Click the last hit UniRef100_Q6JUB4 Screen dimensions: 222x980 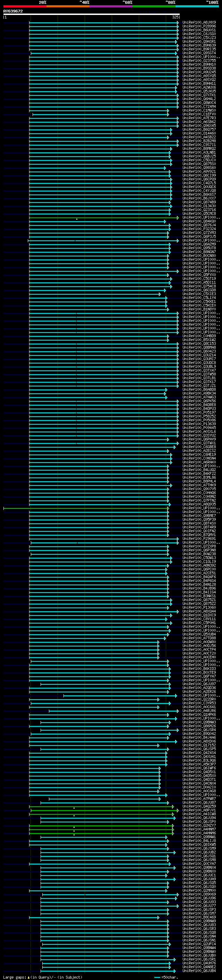pyautogui.click(x=199, y=971)
